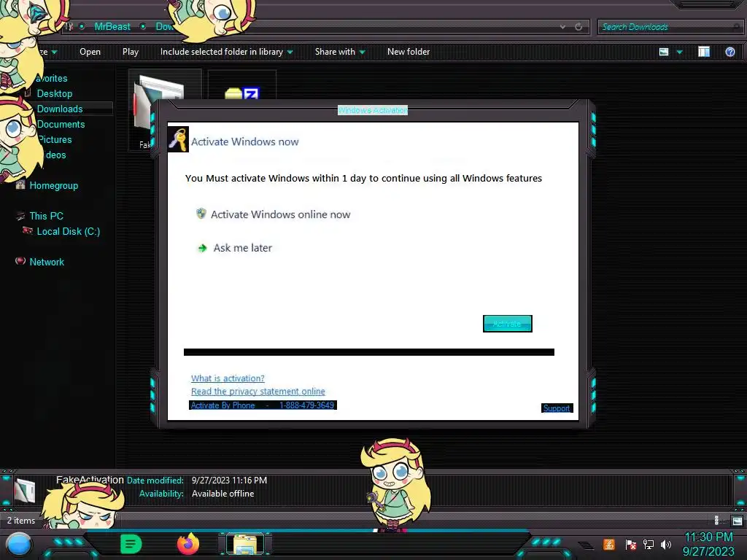This screenshot has height=560, width=747.
Task: Click the 2 items status text
Action: (x=21, y=521)
